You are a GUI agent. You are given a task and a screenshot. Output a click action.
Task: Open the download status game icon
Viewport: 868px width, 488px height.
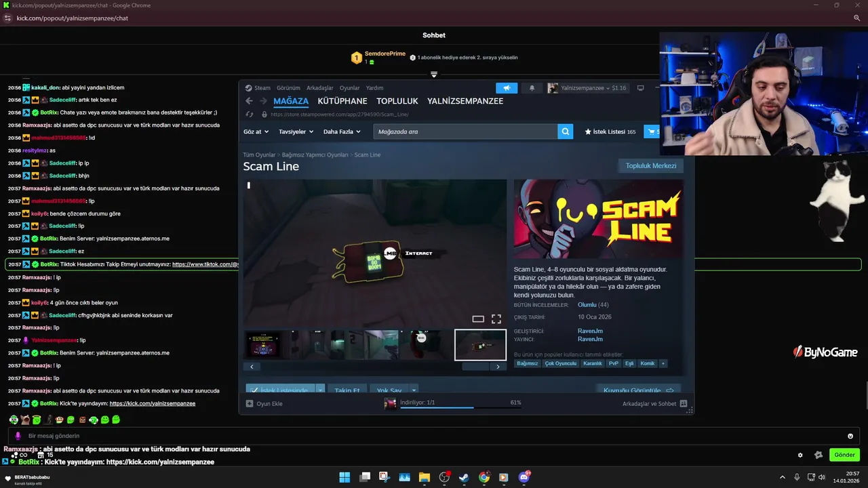coord(391,403)
